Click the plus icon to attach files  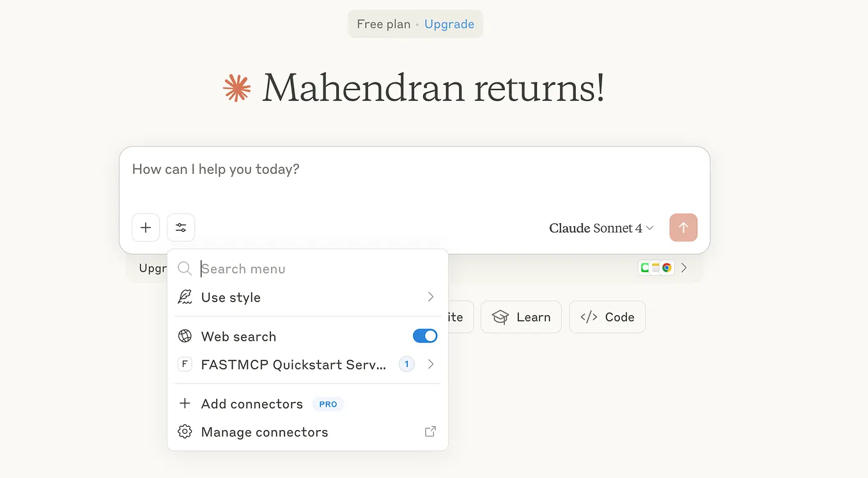click(146, 227)
